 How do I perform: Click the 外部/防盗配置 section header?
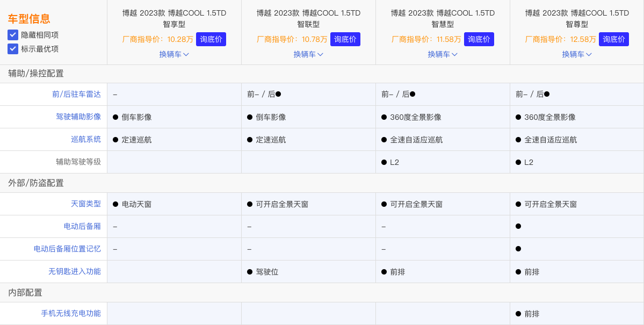click(36, 183)
